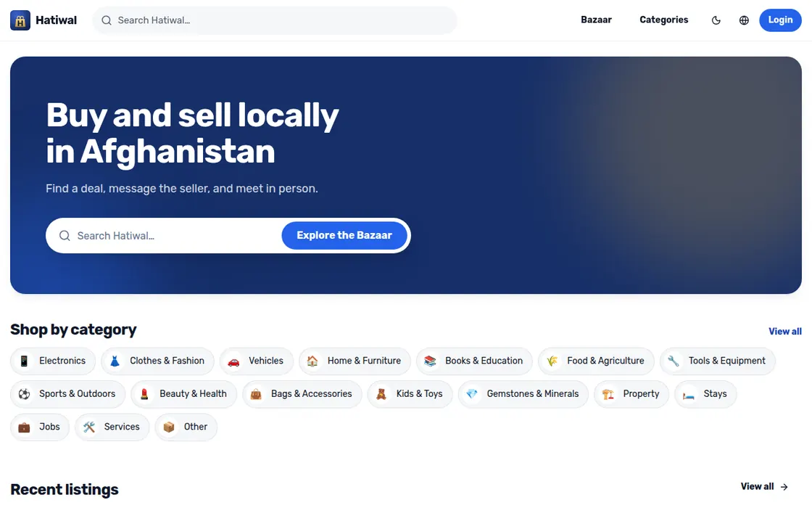The image size is (812, 508).
Task: Toggle dark mode with moon icon
Action: (x=716, y=20)
